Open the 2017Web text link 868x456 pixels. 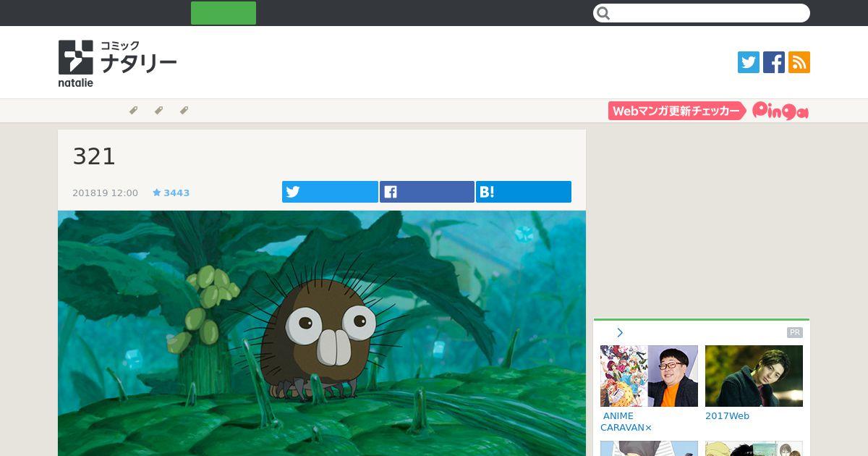pos(727,416)
